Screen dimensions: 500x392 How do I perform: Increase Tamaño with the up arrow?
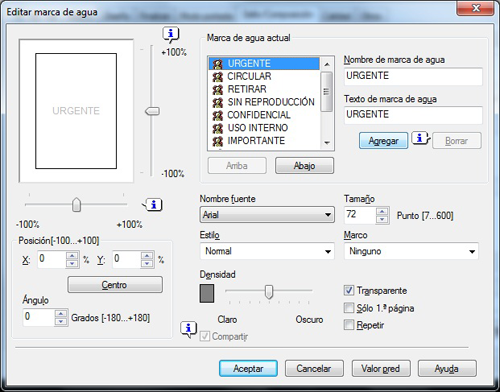[382, 212]
